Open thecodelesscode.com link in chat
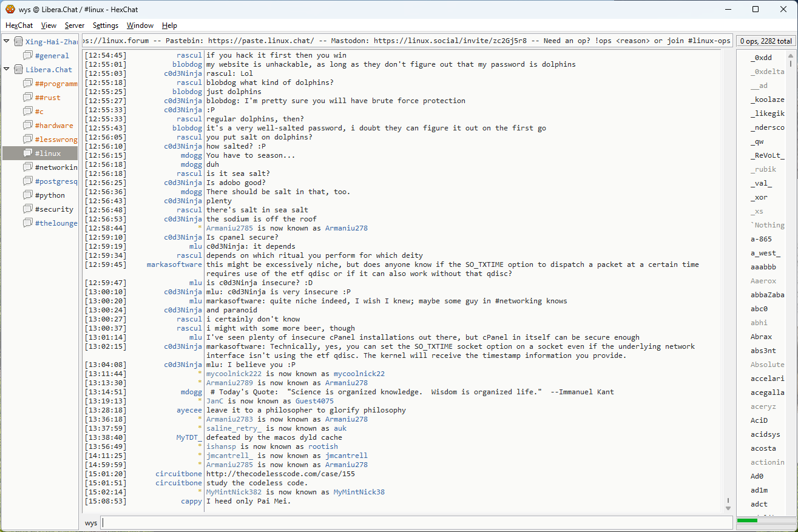The width and height of the screenshot is (798, 532). pos(280,474)
